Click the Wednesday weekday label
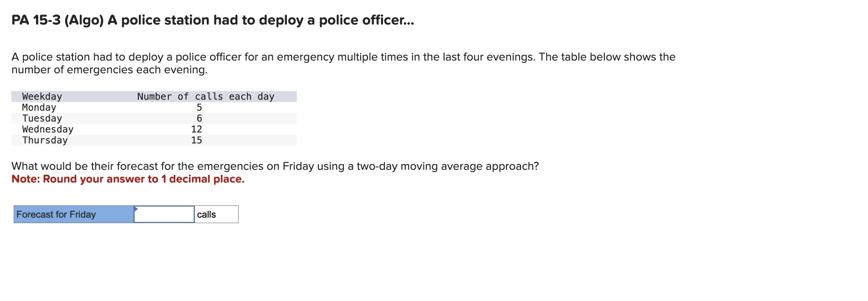Screen dimensions: 868x301 point(48,129)
